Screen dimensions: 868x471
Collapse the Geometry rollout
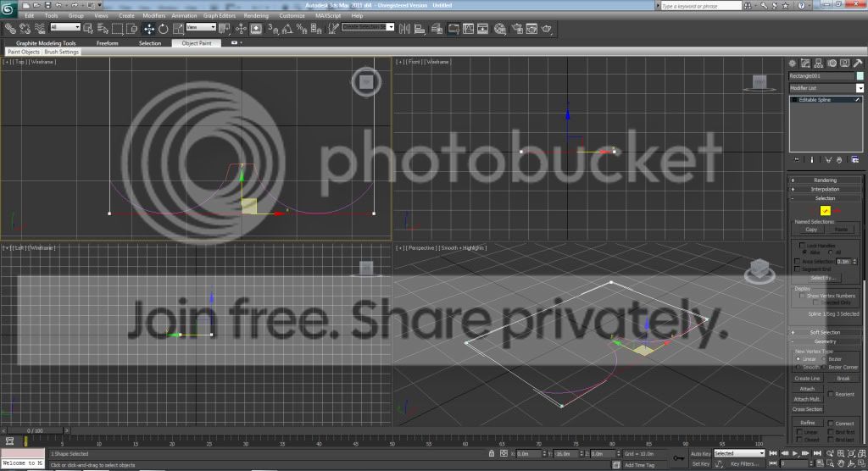click(x=825, y=341)
